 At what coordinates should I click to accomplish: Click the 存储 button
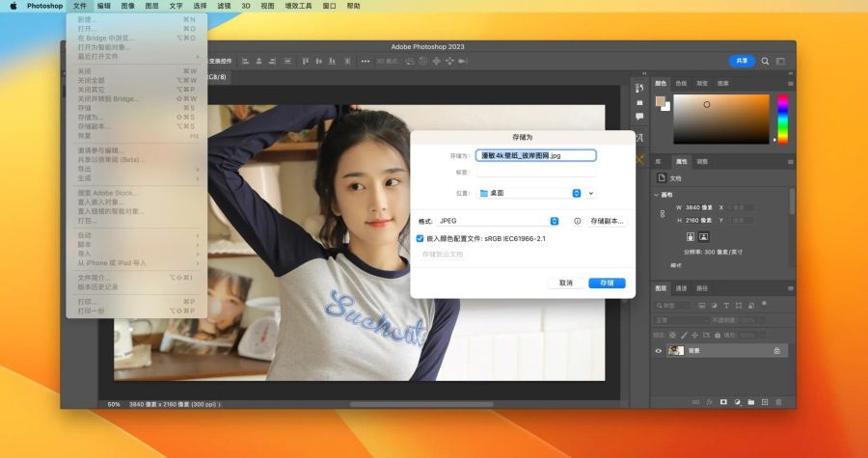(607, 283)
